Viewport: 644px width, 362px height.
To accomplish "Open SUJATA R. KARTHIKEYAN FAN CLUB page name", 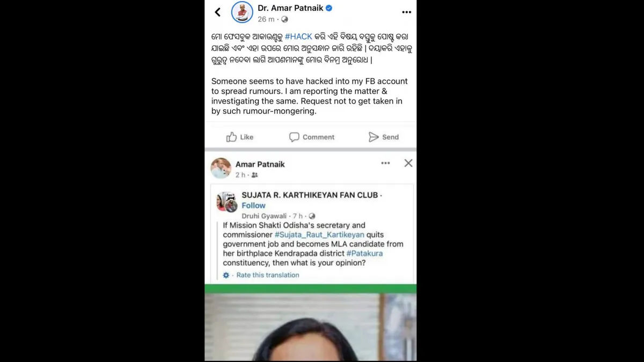I will (x=310, y=195).
